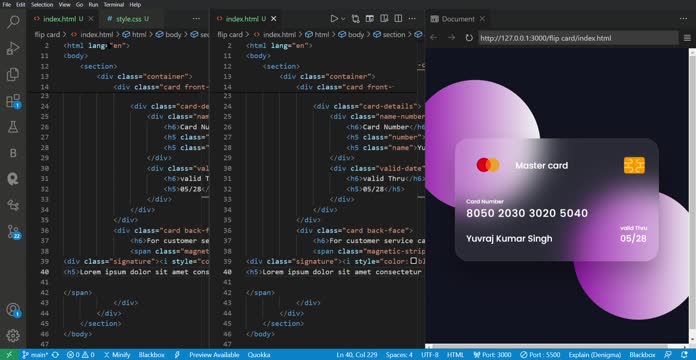
Task: Reload the browser preview page
Action: pos(469,38)
